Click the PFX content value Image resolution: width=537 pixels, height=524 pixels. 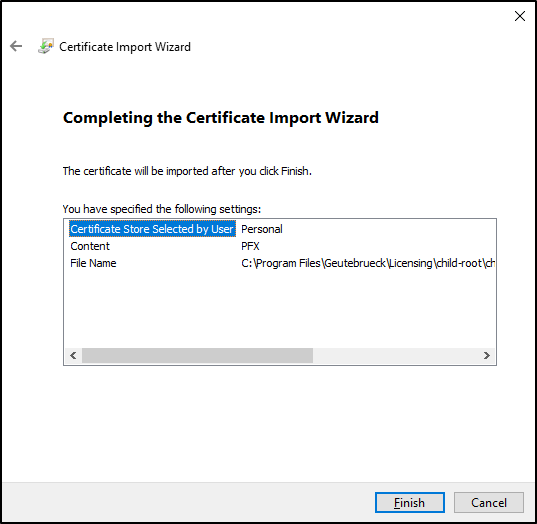pos(250,246)
